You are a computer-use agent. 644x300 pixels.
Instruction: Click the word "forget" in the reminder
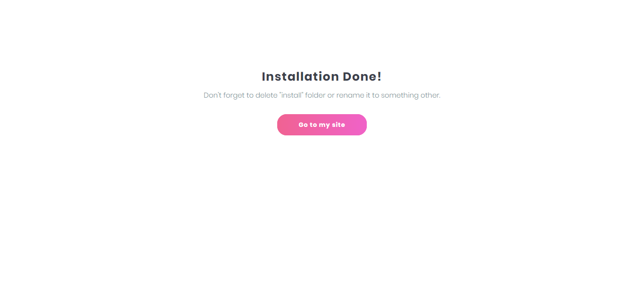pos(234,95)
